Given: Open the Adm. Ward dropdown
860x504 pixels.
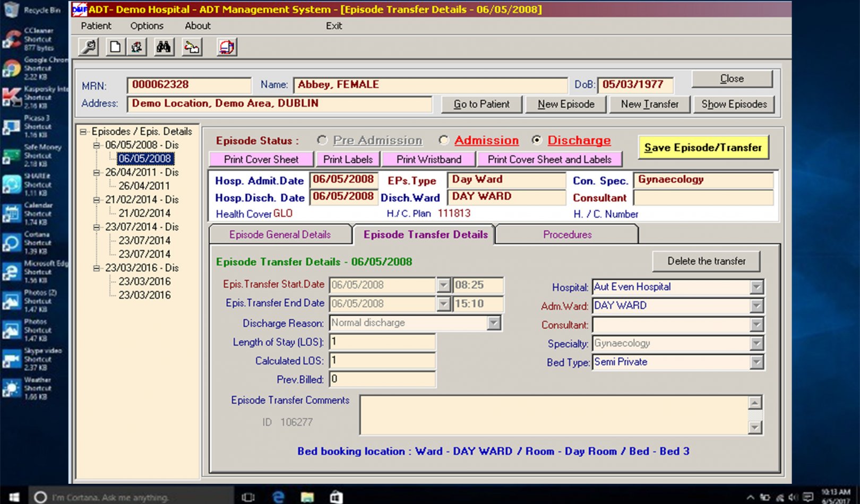Looking at the screenshot, I should pos(756,306).
